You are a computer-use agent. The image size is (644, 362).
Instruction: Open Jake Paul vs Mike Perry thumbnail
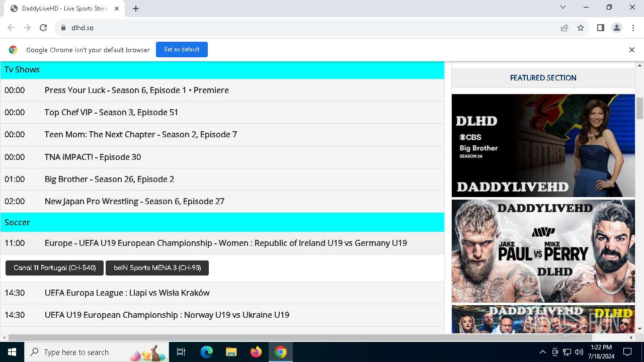(543, 251)
